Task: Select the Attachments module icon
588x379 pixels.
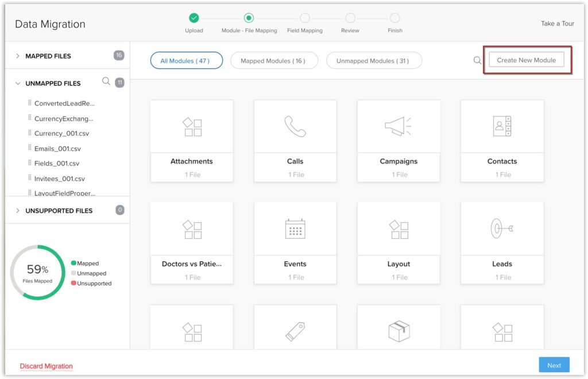Action: point(192,126)
